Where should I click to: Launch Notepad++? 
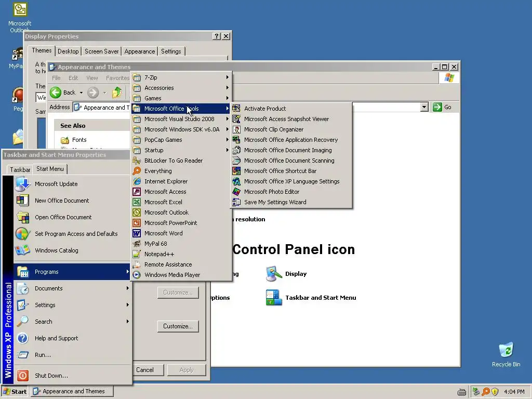click(181, 254)
